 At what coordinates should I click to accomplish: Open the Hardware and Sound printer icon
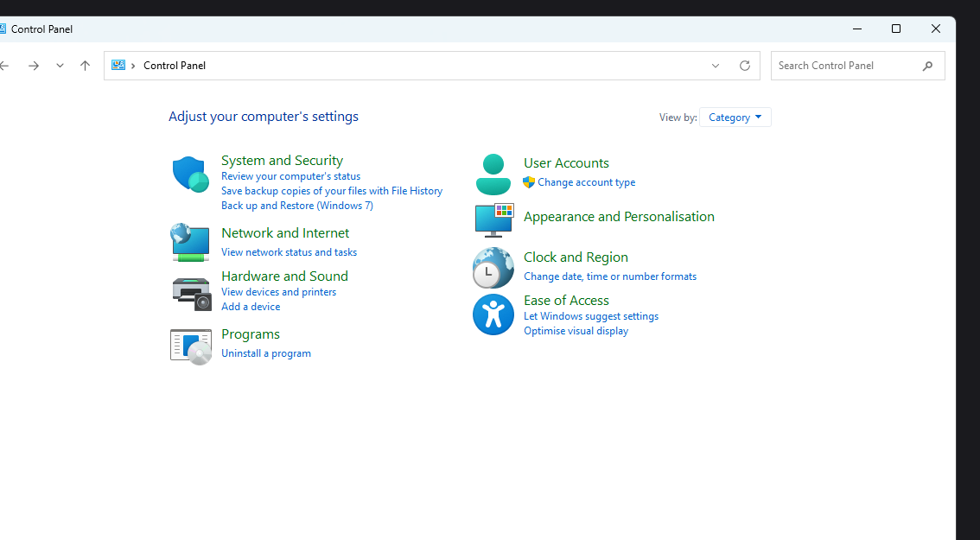pyautogui.click(x=191, y=294)
